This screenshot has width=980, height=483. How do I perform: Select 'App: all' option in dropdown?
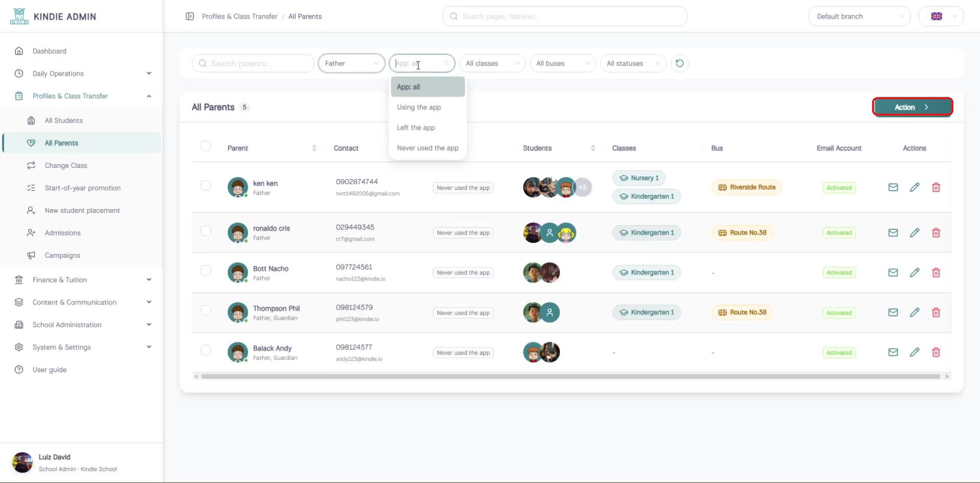tap(428, 87)
